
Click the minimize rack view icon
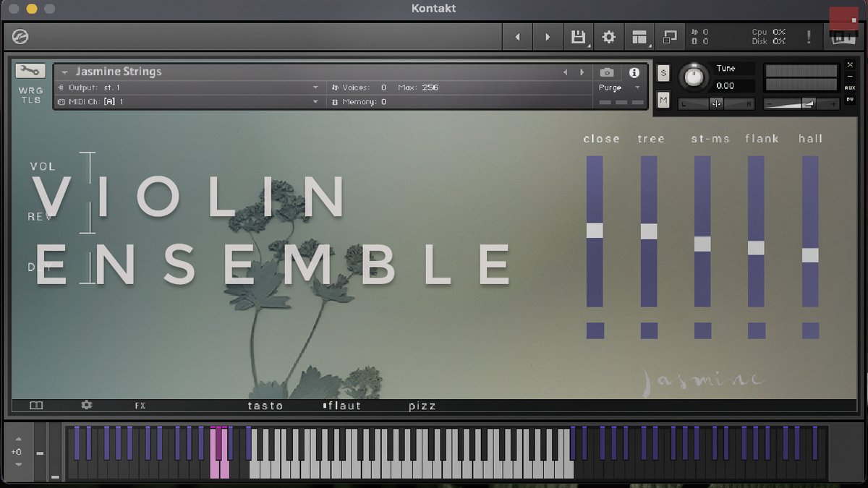pos(670,37)
